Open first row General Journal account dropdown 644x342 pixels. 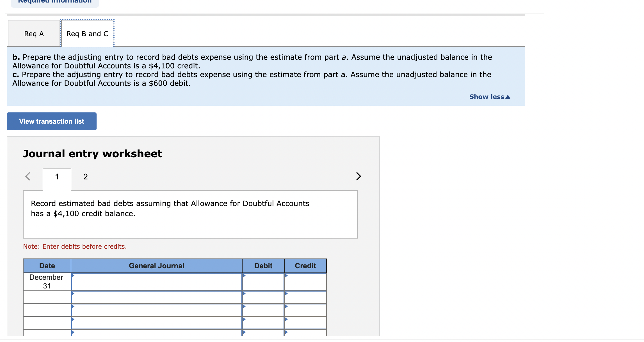tap(157, 282)
